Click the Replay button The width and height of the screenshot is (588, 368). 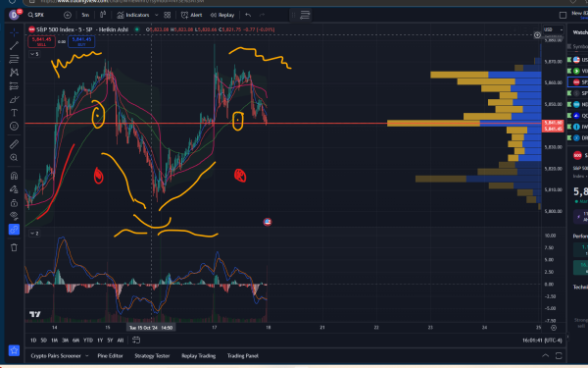222,15
